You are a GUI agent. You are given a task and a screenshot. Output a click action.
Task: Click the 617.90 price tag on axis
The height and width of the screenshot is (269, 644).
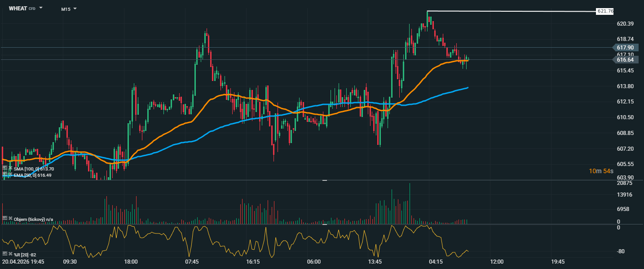point(625,47)
